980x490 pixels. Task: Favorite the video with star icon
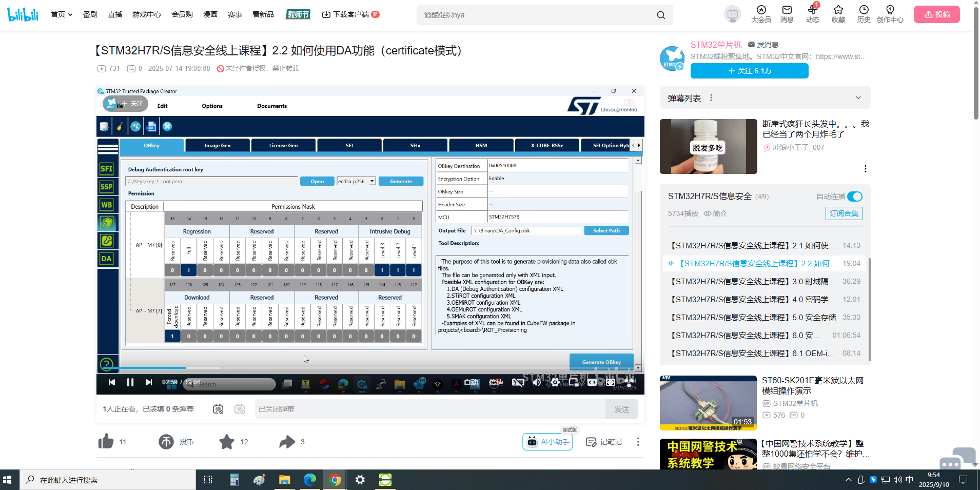tap(226, 441)
